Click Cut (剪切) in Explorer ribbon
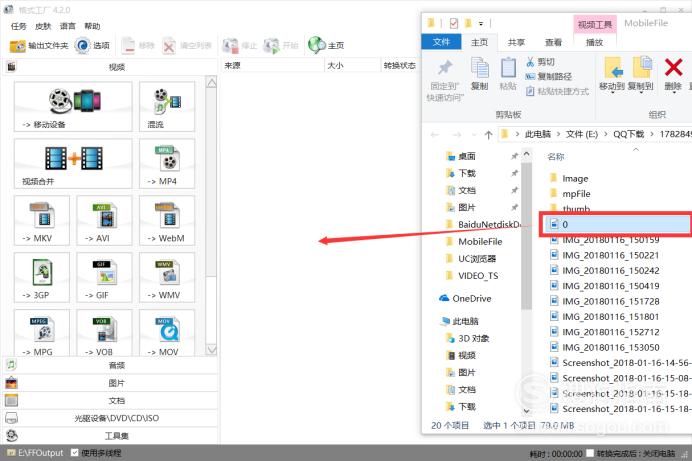Viewport: 692px width, 461px height. pyautogui.click(x=540, y=62)
